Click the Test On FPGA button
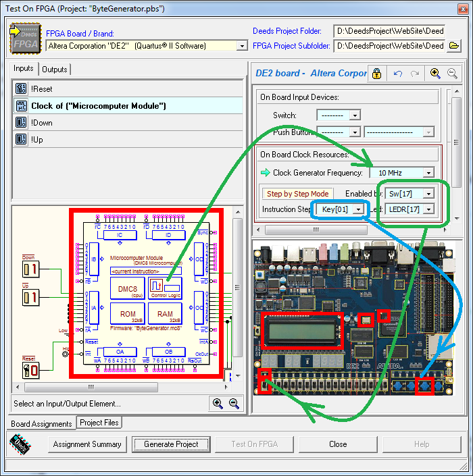This screenshot has height=476, width=473. tap(255, 444)
